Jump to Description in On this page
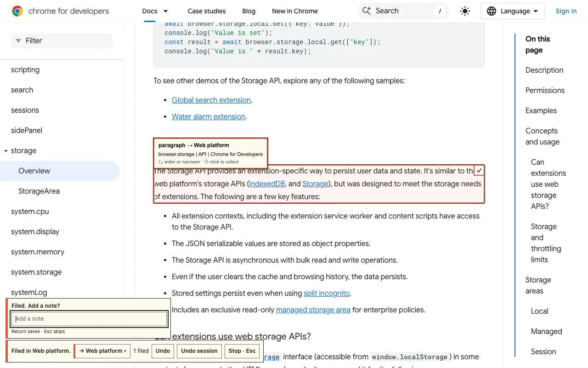 [x=544, y=70]
